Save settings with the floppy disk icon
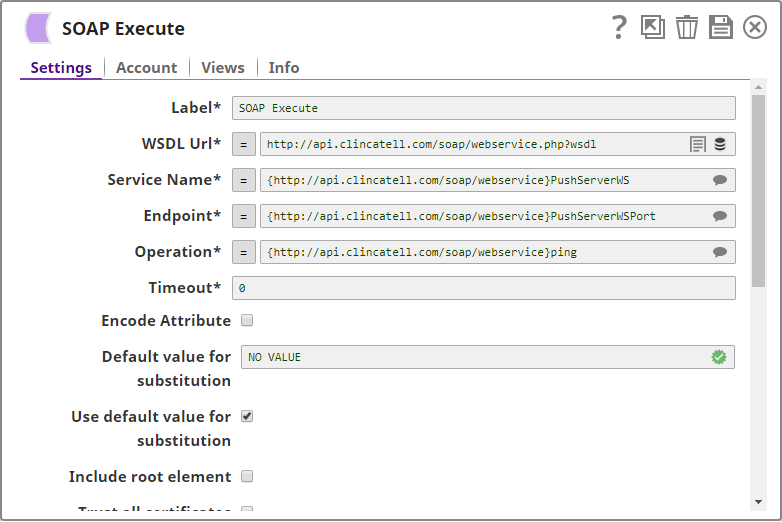Screen dimensions: 782x522 721,28
